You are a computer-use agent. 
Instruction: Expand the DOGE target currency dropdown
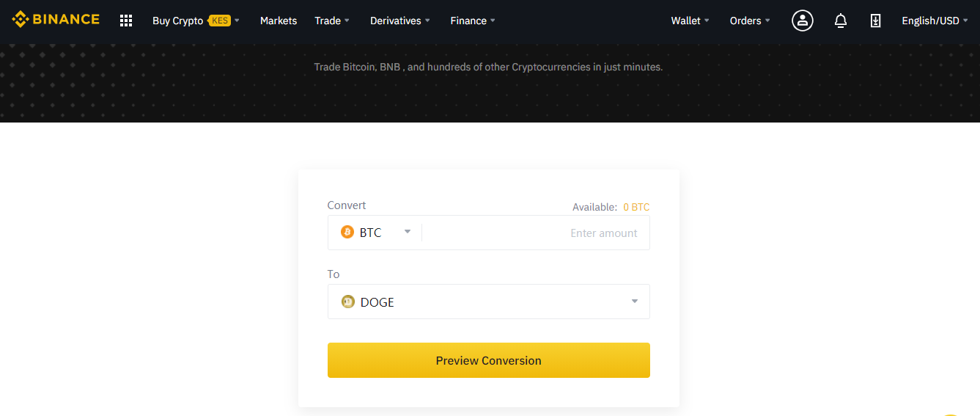click(x=488, y=302)
